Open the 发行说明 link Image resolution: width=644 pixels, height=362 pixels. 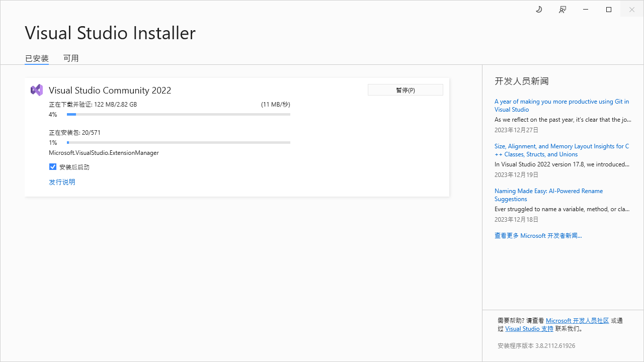point(62,182)
